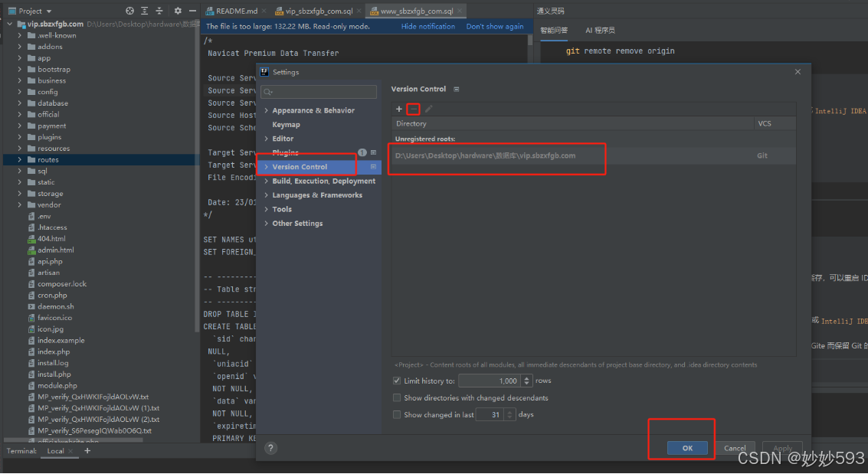Click the project-settings icon on the Plugins row

(x=374, y=152)
